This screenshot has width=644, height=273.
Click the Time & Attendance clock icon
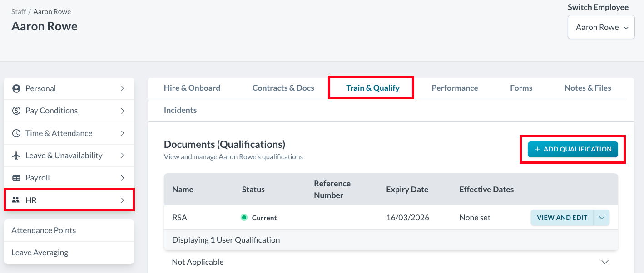pos(16,133)
